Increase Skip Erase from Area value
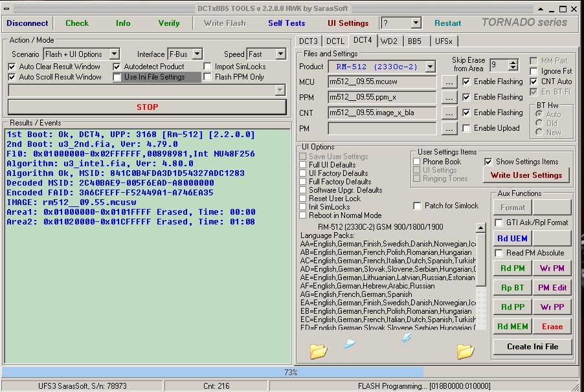Viewport: 584px width, 392px height. point(513,62)
